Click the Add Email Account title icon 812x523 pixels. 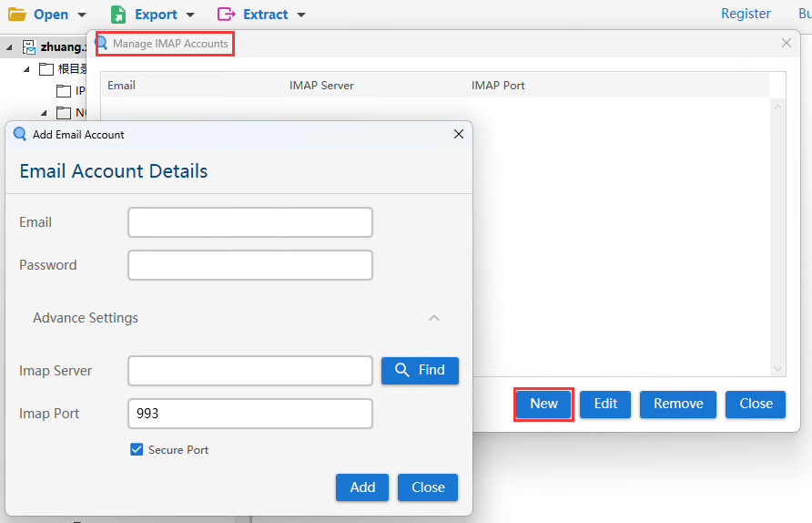(x=20, y=134)
